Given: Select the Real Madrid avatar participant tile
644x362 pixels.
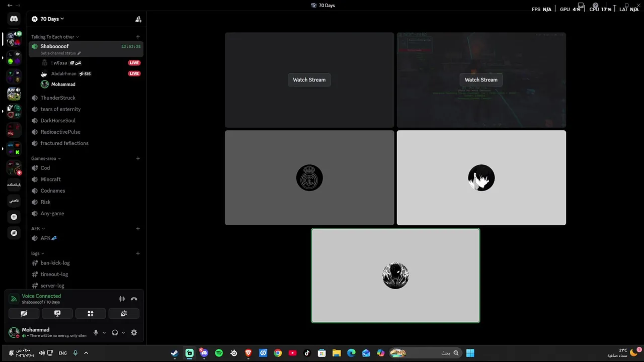Looking at the screenshot, I should (309, 178).
